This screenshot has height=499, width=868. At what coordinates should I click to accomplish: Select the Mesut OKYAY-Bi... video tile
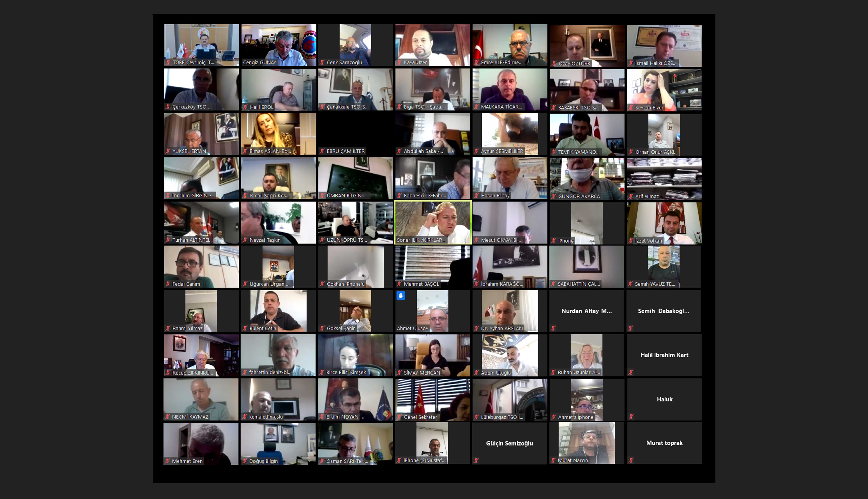pos(510,222)
